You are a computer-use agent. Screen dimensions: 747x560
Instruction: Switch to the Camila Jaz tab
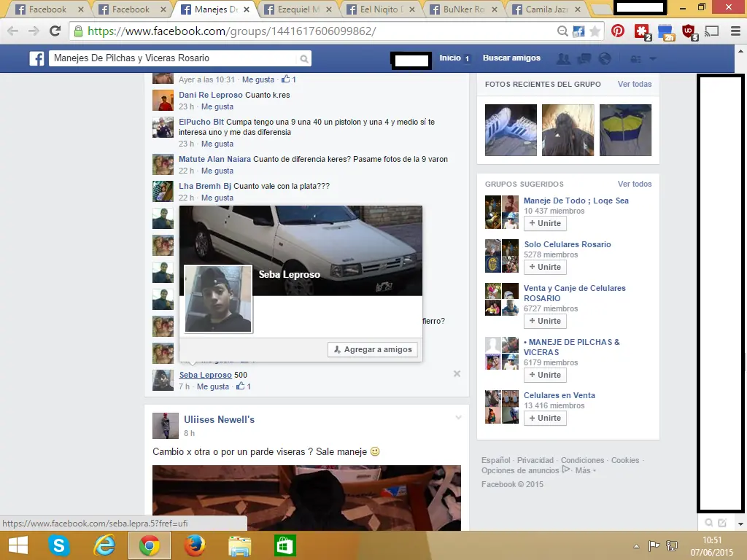point(546,9)
